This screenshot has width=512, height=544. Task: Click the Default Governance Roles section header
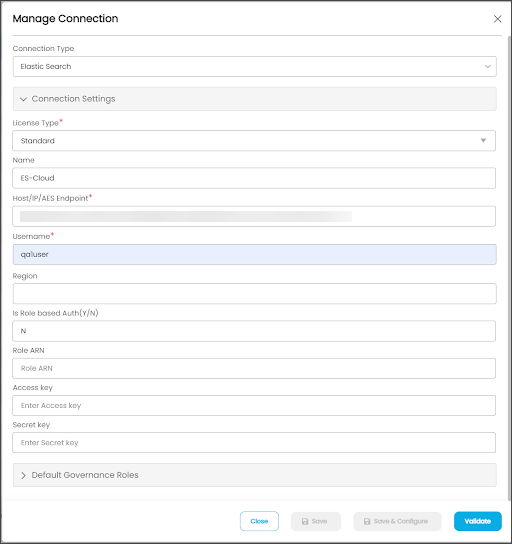click(x=255, y=475)
